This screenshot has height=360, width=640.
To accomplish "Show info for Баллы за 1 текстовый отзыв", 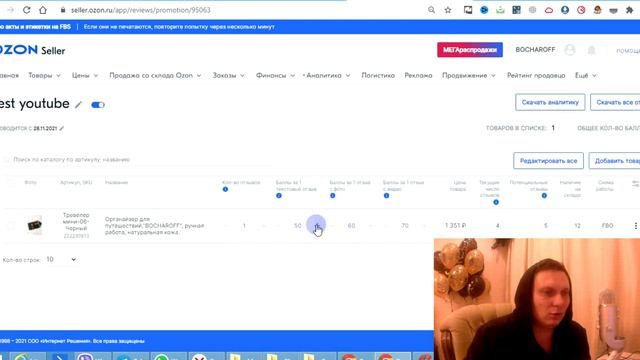I will (279, 196).
